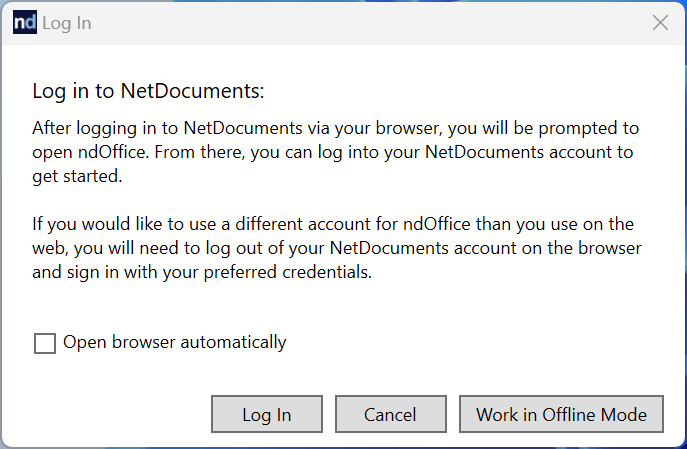Choose Work in Offline Mode

tap(561, 414)
